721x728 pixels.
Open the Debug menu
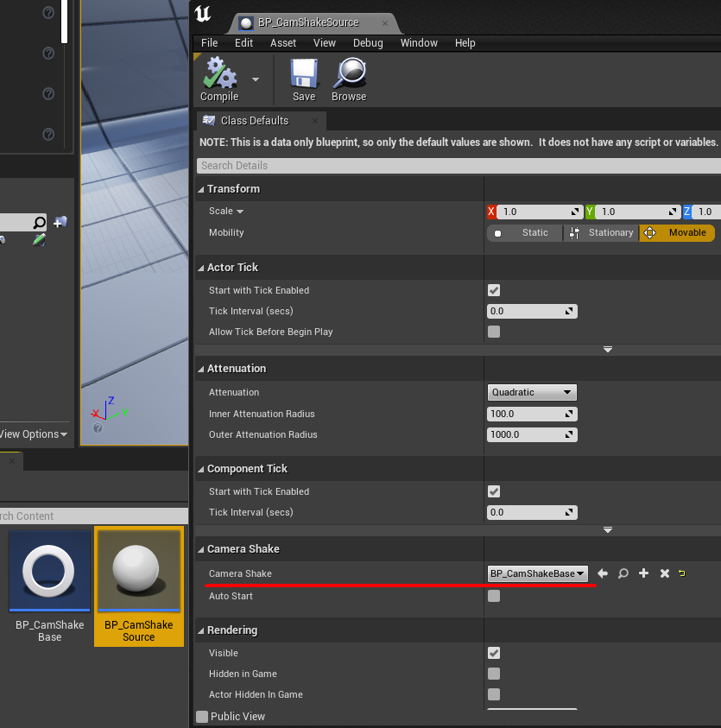point(368,42)
